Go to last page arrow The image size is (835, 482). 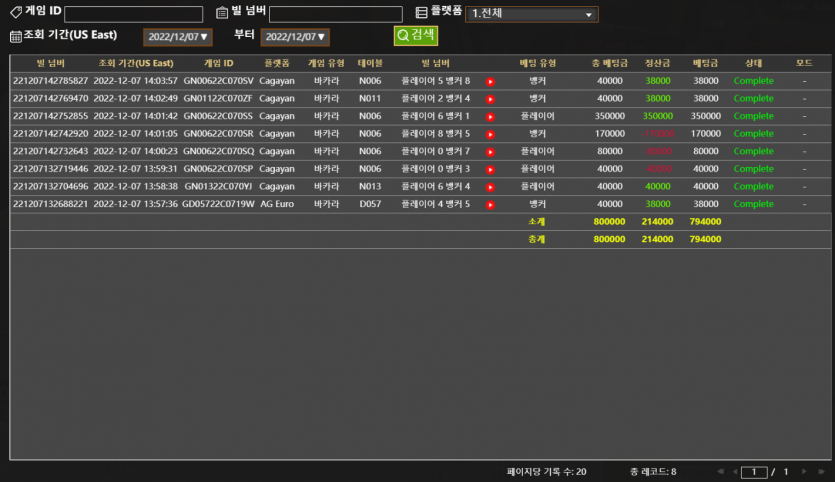[821, 471]
